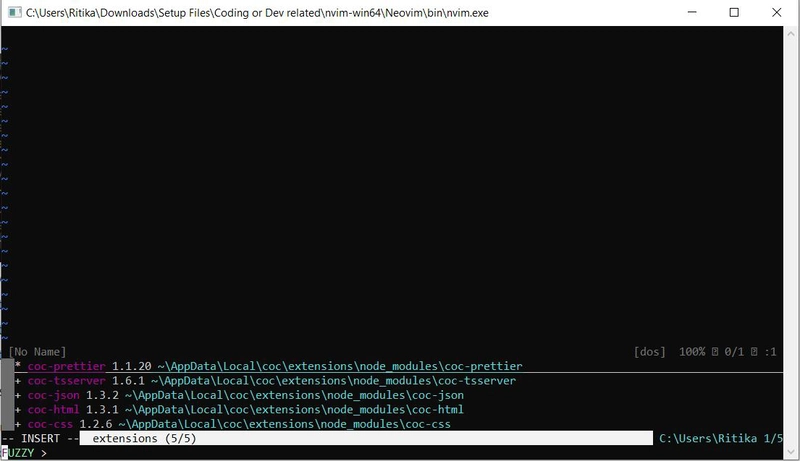Click the coc-tsserver version 1.6.1
Image resolution: width=800 pixels, height=461 pixels.
[x=128, y=380]
